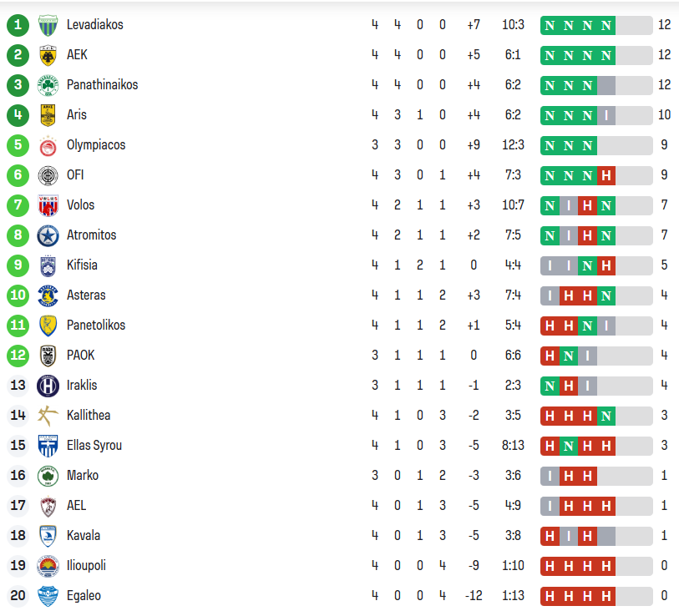Click the Ilioupoli sun badge

click(x=48, y=566)
